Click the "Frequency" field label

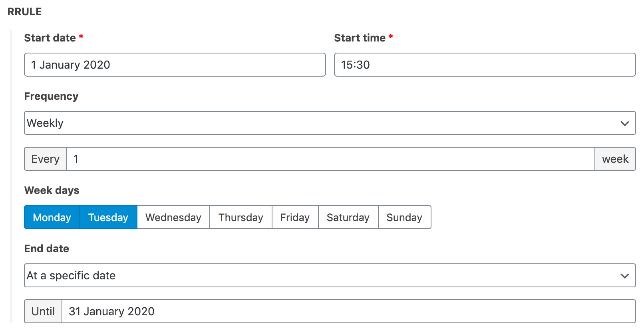(51, 96)
